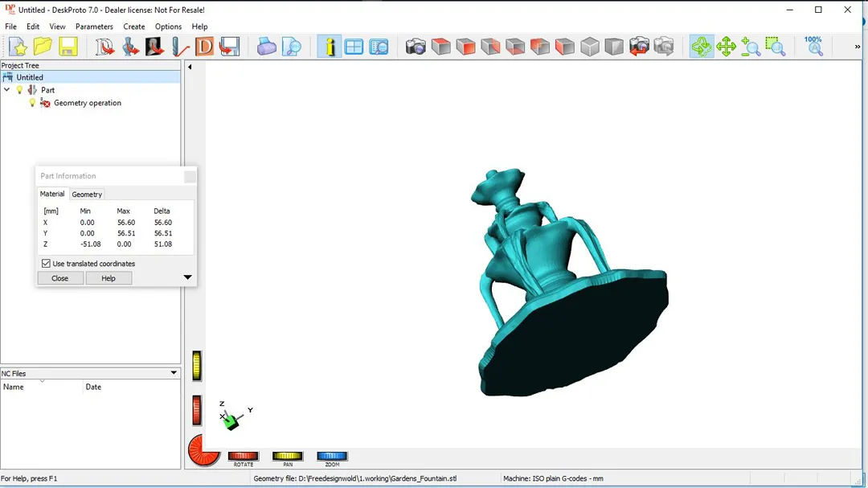Click the first camera icon in the view toolbar

[x=416, y=47]
